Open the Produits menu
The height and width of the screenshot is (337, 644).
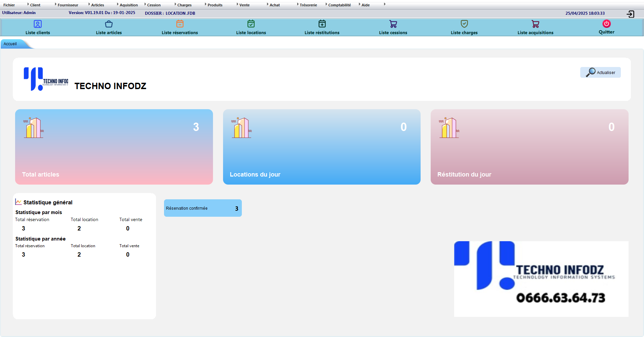[x=215, y=5]
